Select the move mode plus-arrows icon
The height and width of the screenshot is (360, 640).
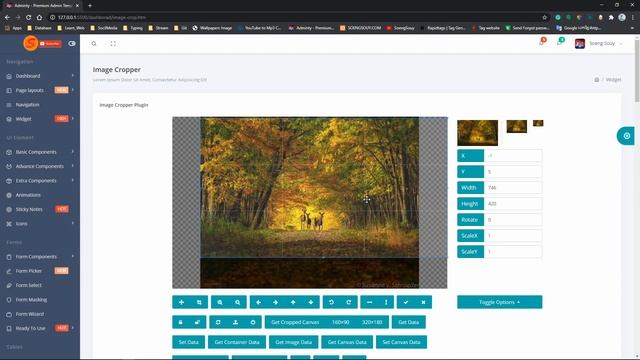(181, 302)
